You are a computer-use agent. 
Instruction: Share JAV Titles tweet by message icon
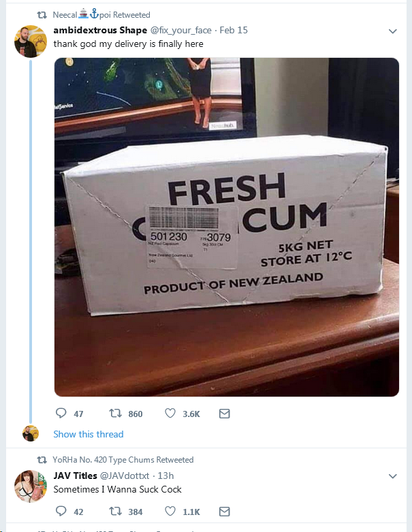point(224,512)
